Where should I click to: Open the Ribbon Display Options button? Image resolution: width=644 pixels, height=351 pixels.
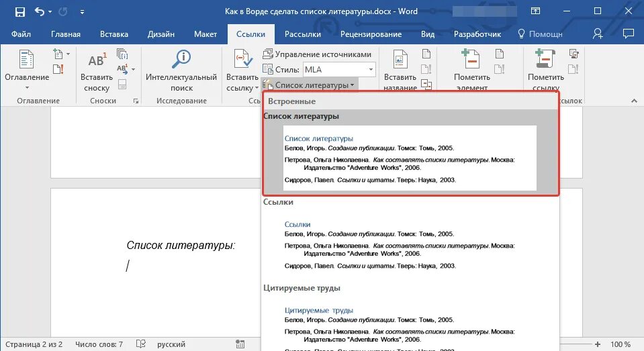coord(536,11)
